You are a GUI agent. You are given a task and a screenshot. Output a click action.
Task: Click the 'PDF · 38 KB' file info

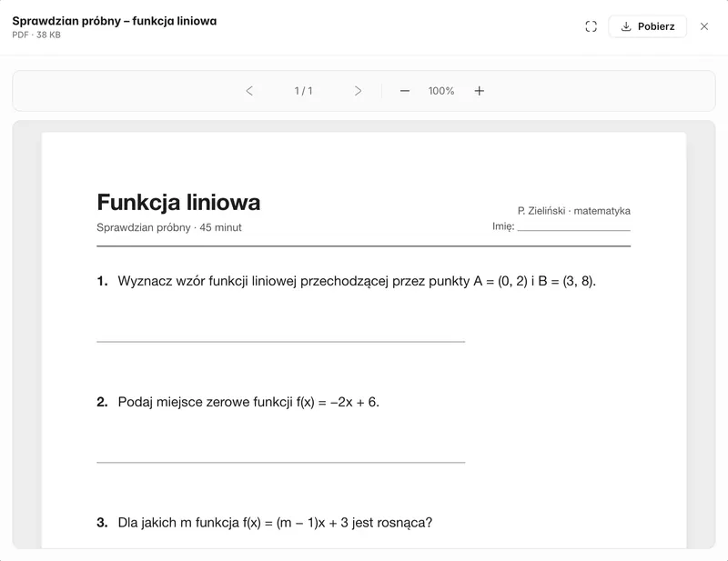[36, 35]
